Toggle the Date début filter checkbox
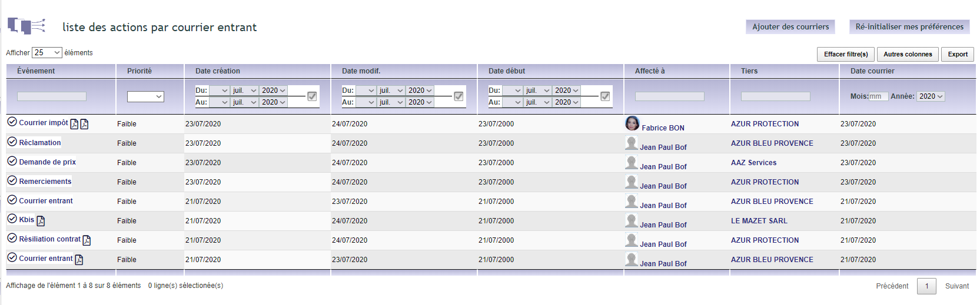This screenshot has width=980, height=305. [x=605, y=96]
